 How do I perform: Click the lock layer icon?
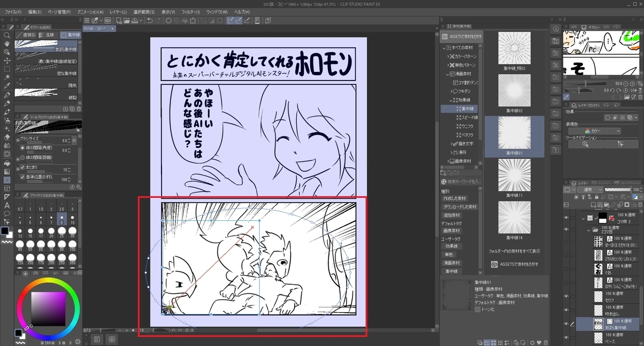click(597, 197)
